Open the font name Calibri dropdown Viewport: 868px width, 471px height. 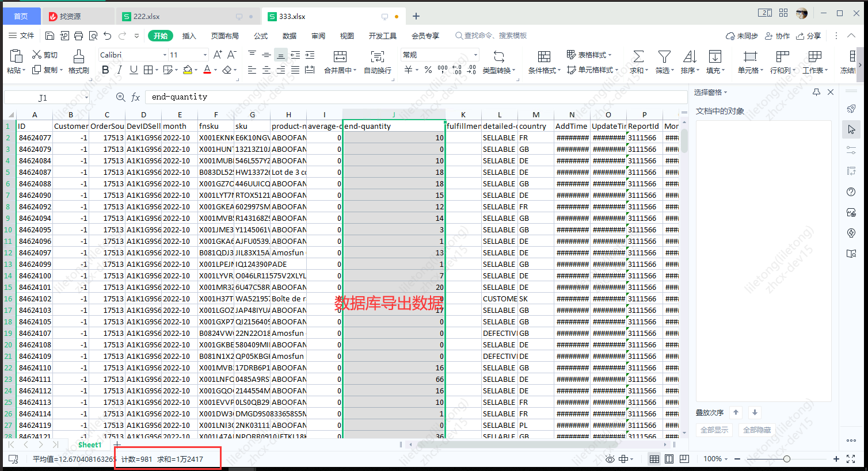(165, 55)
